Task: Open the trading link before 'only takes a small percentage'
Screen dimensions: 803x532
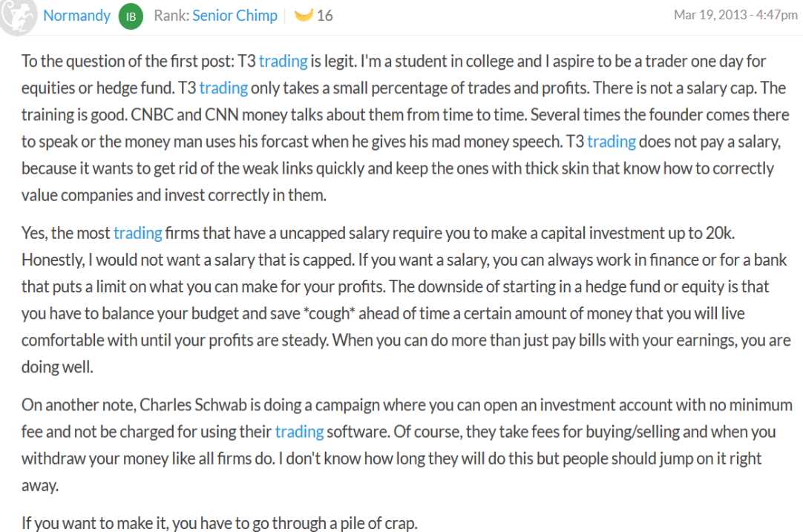Action: click(223, 88)
